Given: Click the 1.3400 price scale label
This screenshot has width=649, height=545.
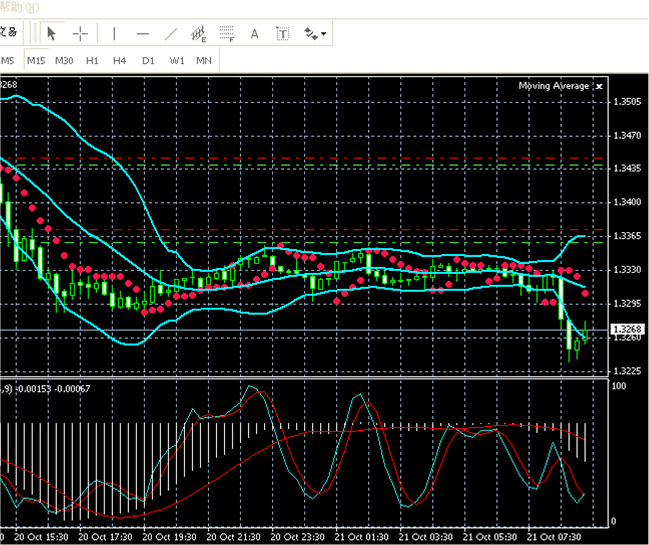Looking at the screenshot, I should (x=627, y=202).
